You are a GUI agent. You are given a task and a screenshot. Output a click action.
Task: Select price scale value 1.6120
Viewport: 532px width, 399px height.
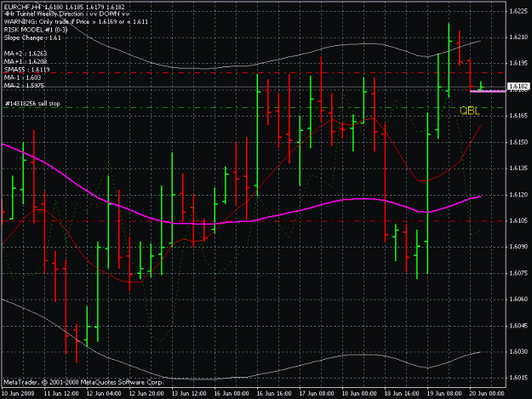(x=518, y=195)
